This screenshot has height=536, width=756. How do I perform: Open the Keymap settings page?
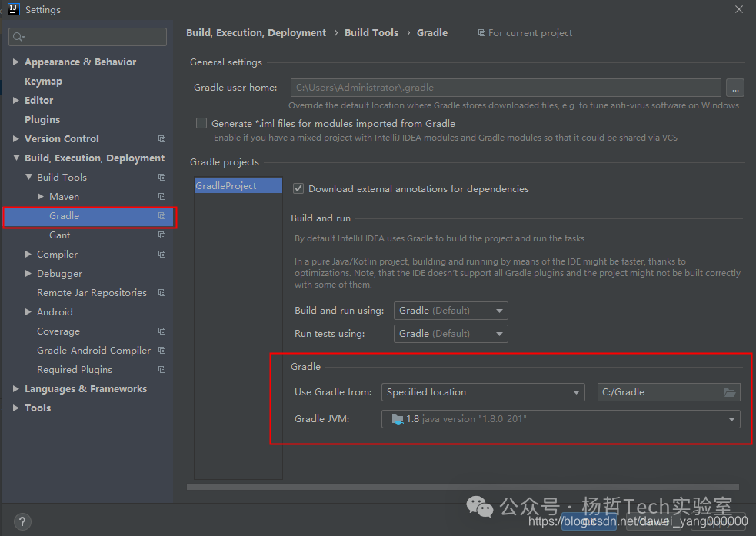click(x=43, y=81)
